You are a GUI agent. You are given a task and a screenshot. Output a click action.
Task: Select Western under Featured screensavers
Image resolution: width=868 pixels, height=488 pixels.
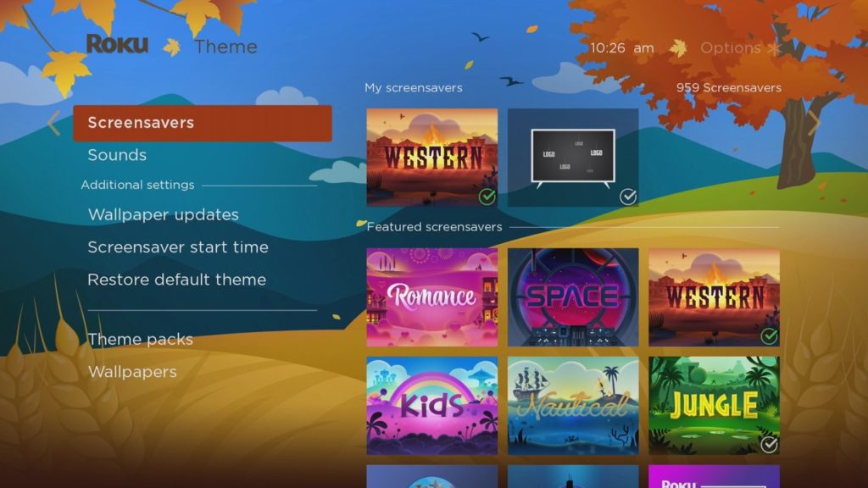coord(714,297)
